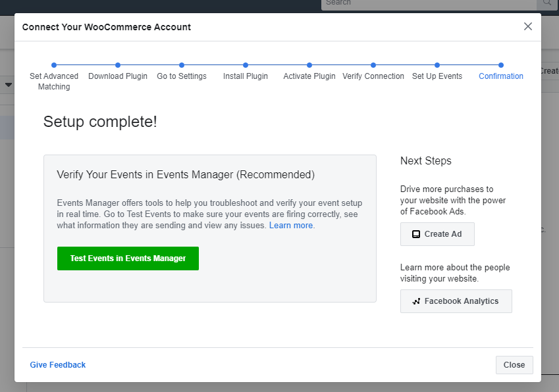This screenshot has width=559, height=392.
Task: Select the Install Plugin step
Action: [246, 76]
